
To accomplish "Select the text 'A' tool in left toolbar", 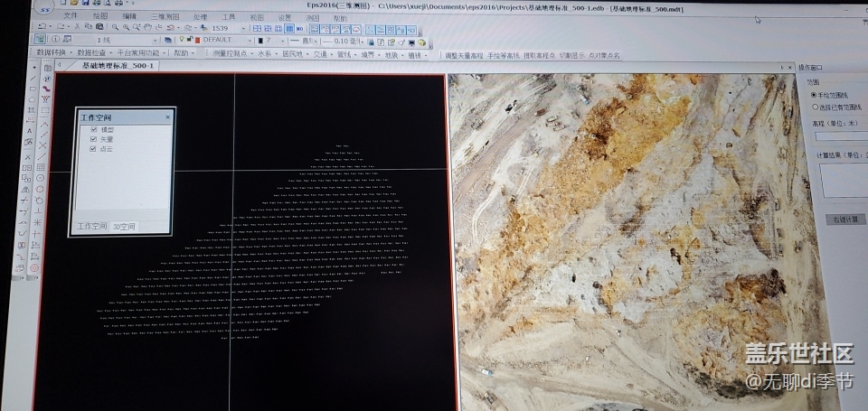I will [x=30, y=132].
